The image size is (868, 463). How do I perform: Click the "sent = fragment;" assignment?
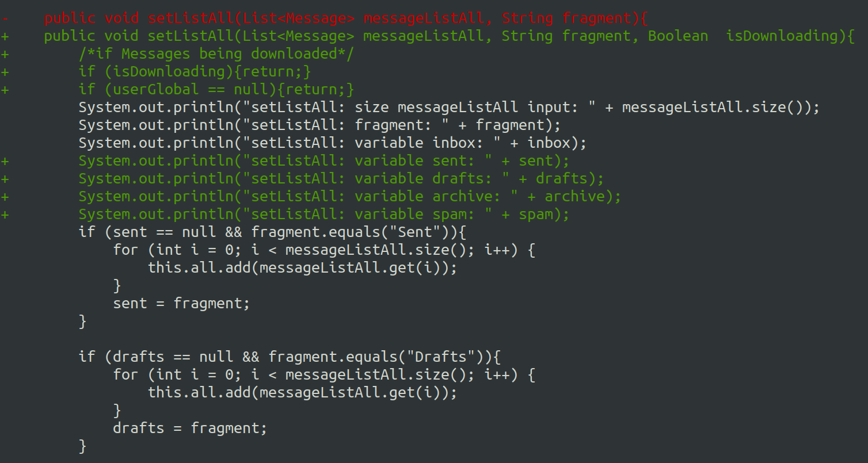181,304
